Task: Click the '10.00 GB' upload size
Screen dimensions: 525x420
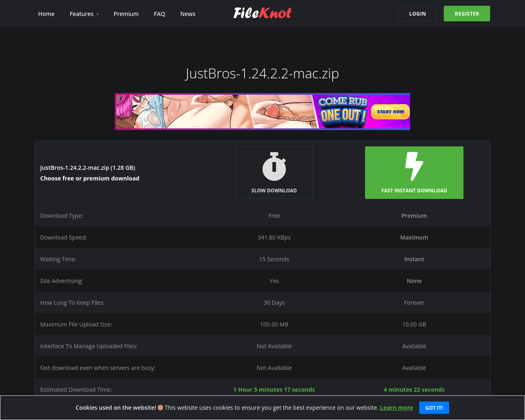Action: tap(414, 324)
